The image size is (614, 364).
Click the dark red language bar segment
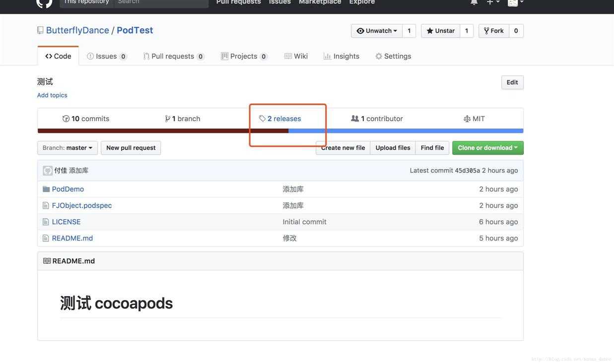pyautogui.click(x=163, y=131)
